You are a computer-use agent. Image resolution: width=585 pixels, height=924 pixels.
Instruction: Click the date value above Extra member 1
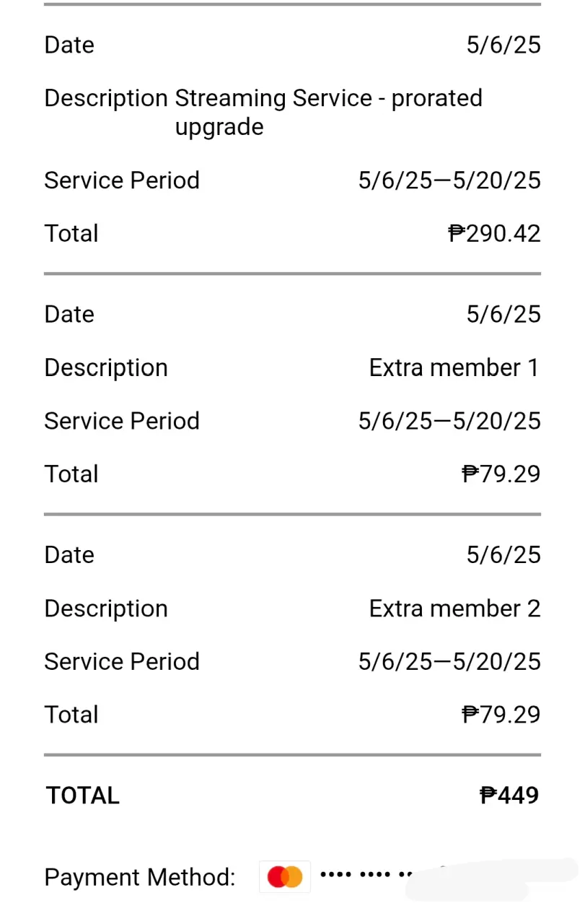point(503,314)
